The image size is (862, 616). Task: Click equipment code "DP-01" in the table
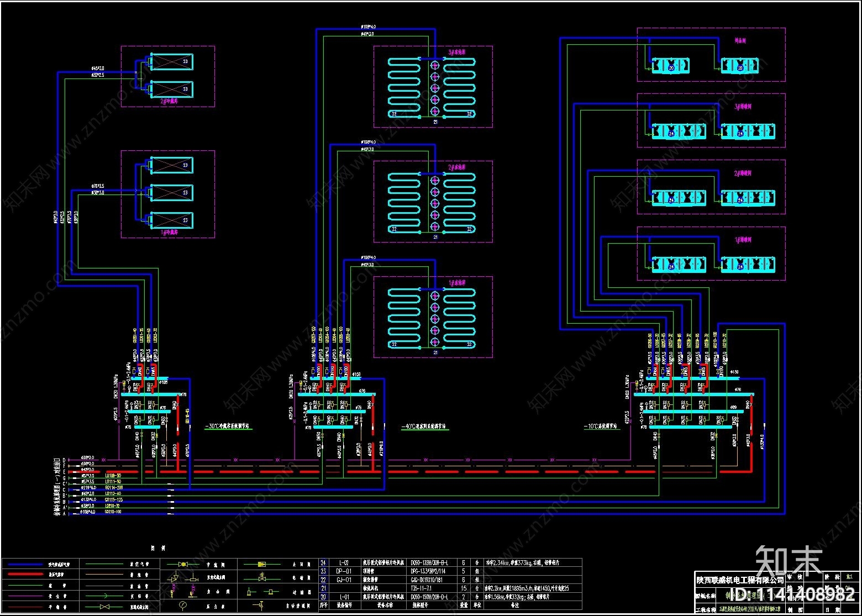pyautogui.click(x=344, y=571)
